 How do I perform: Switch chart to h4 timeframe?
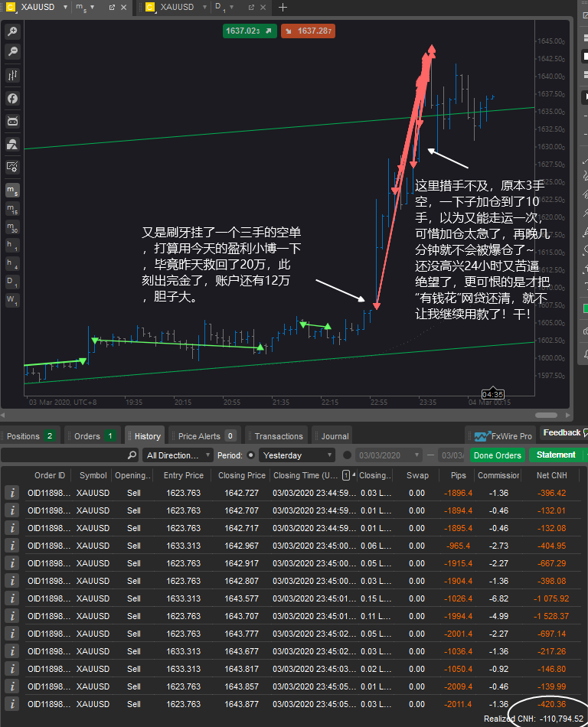[12, 263]
